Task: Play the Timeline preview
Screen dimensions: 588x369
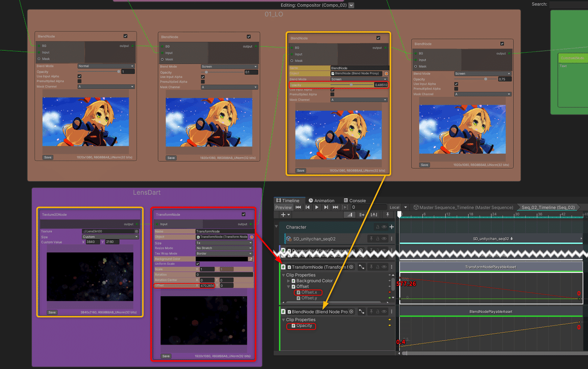Action: (x=317, y=208)
